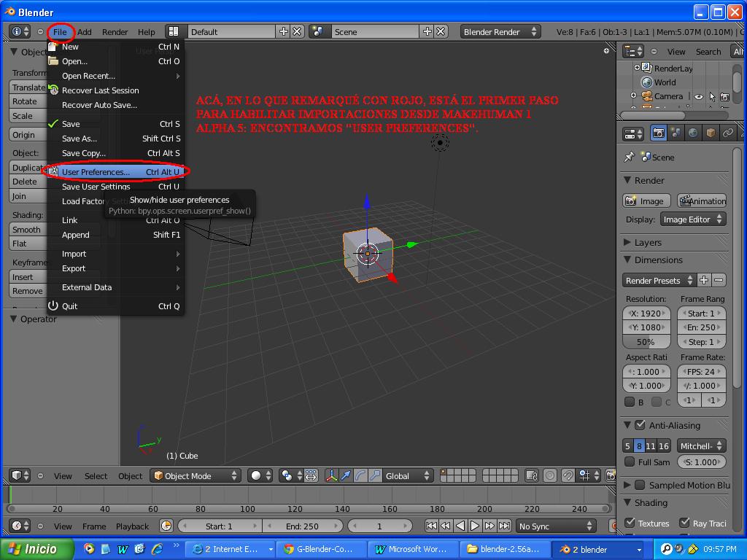Enable the rotate manipulator arc icon

(360, 475)
